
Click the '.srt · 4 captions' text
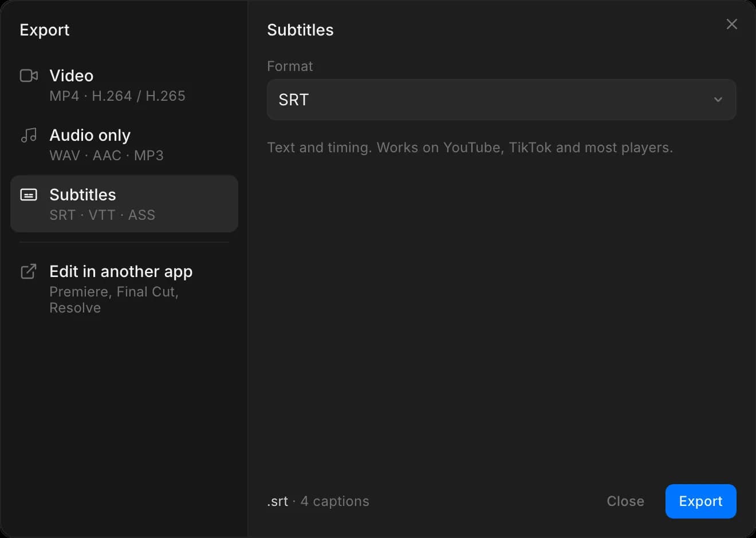pos(318,501)
